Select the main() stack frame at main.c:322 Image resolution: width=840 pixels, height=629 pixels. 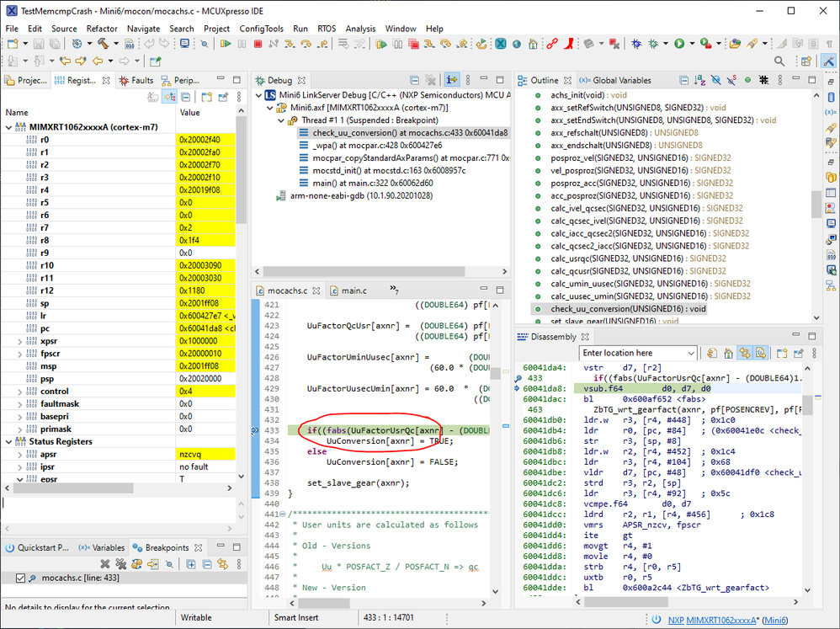370,183
